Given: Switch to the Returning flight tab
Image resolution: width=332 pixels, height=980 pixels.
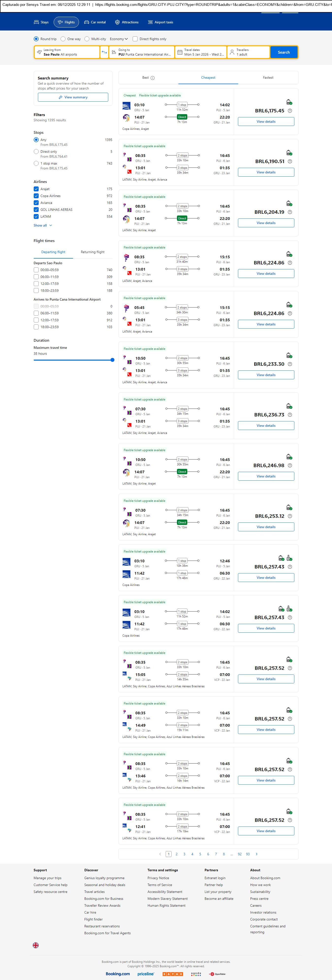Looking at the screenshot, I should [x=93, y=252].
